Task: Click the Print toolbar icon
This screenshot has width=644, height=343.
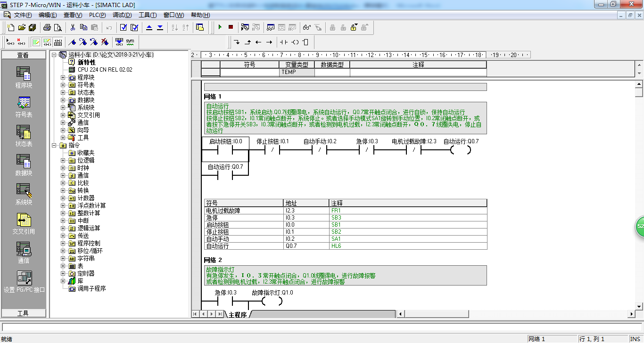Action: pyautogui.click(x=47, y=27)
